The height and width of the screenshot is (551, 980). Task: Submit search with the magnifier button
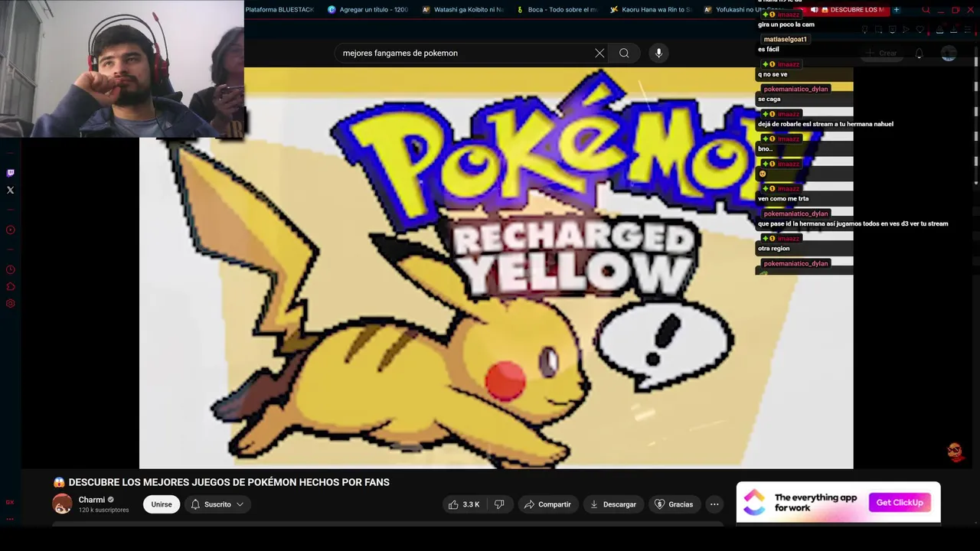coord(624,53)
